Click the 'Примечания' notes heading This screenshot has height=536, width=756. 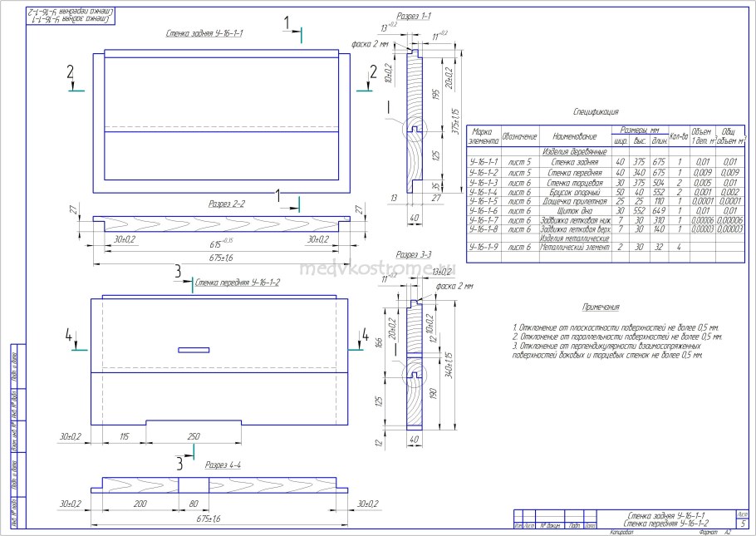point(601,307)
